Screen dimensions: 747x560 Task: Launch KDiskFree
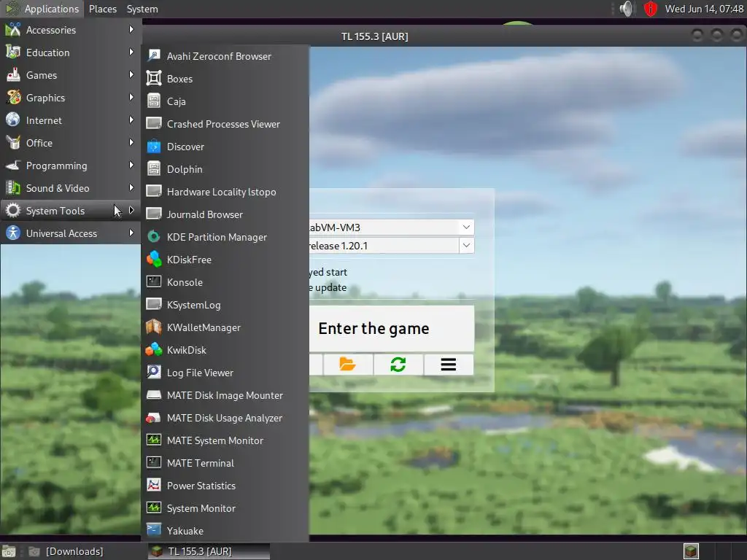[x=225, y=260]
